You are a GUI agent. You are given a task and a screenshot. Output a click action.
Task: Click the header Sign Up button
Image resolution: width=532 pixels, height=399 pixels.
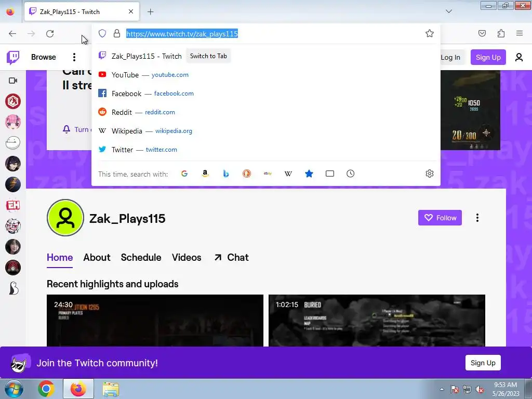pos(488,57)
